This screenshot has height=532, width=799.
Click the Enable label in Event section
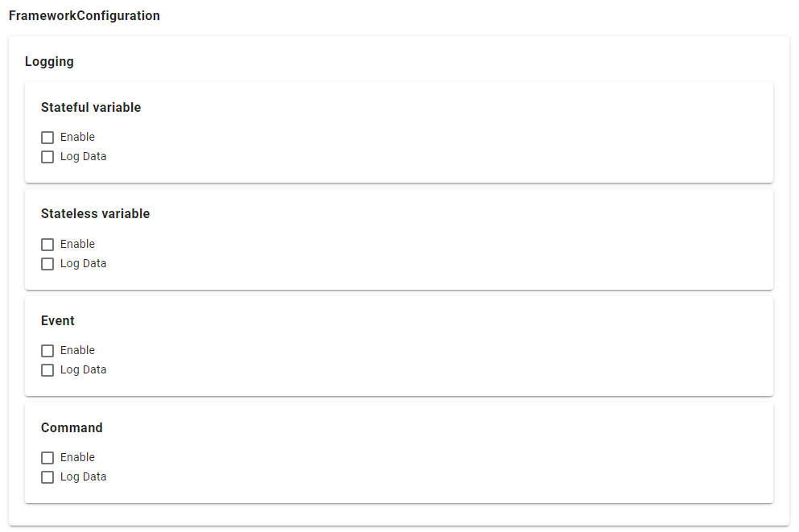(77, 350)
